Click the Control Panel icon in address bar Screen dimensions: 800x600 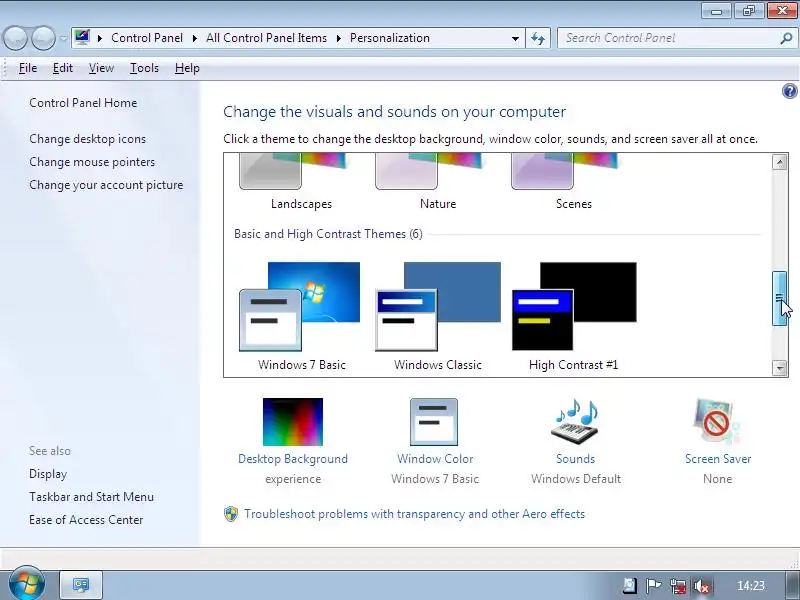click(x=82, y=37)
